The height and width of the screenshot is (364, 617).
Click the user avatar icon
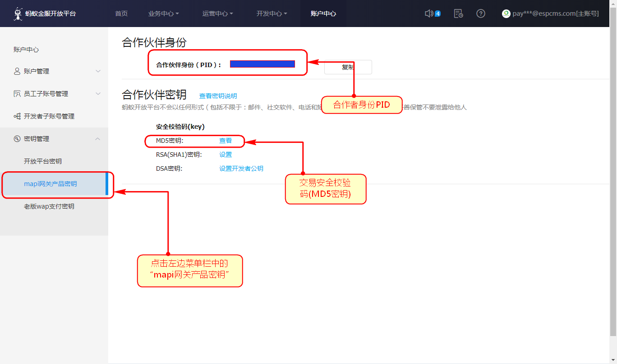coord(506,14)
